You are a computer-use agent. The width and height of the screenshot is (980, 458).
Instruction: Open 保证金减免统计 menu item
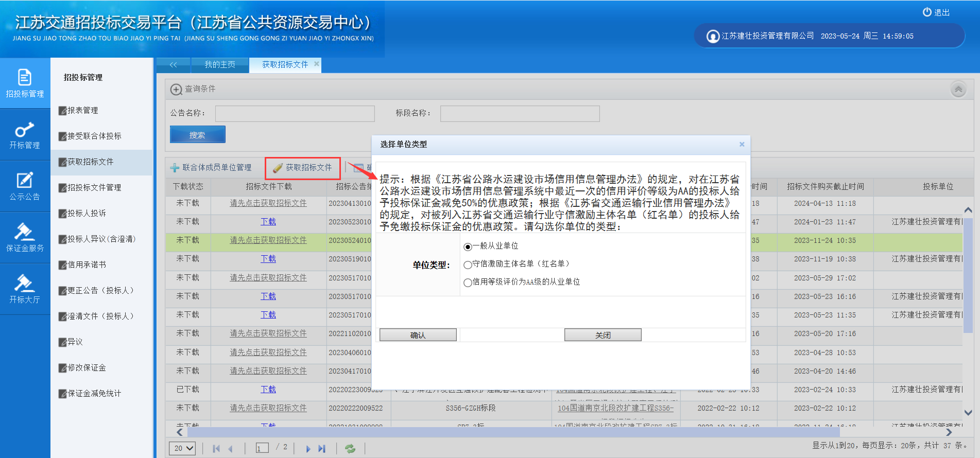[x=90, y=393]
